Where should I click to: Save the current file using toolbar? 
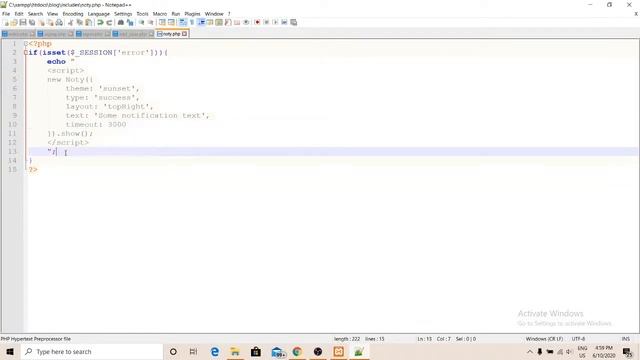point(23,22)
